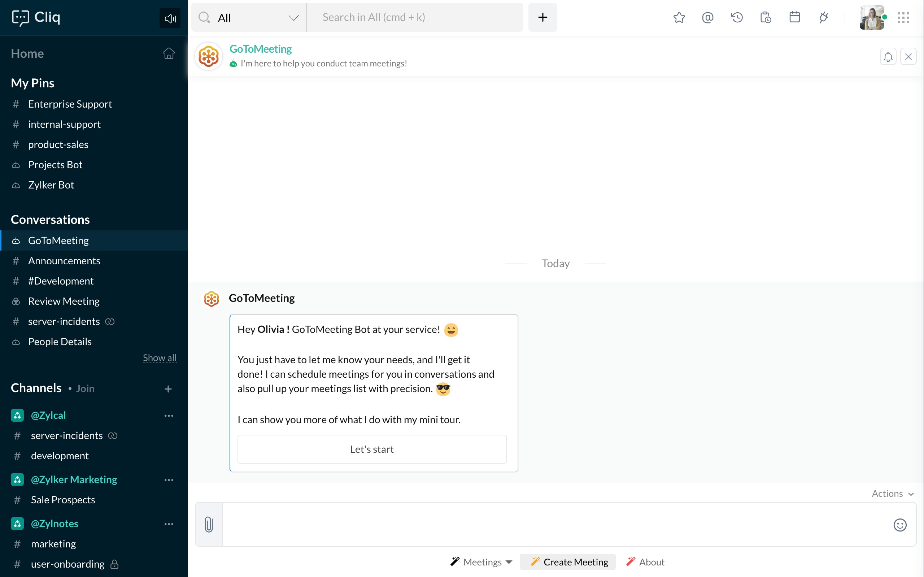The image size is (924, 577).
Task: Go to Home
Action: coord(27,53)
